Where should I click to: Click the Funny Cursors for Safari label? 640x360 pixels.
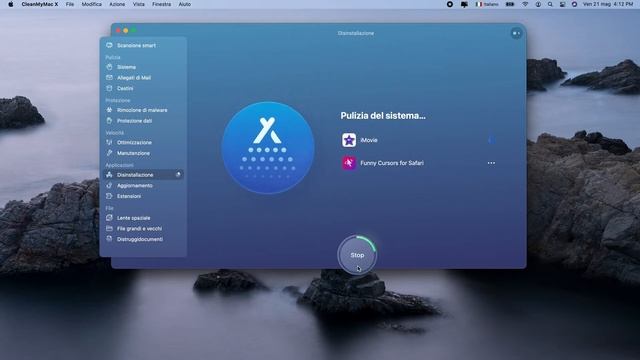click(x=392, y=163)
